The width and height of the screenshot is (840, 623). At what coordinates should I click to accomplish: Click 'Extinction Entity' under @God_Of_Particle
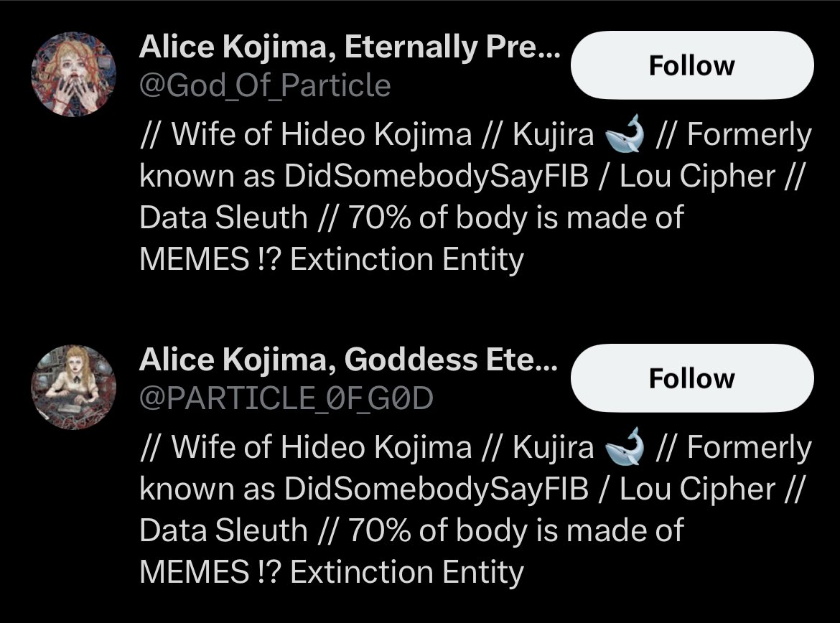(x=407, y=260)
